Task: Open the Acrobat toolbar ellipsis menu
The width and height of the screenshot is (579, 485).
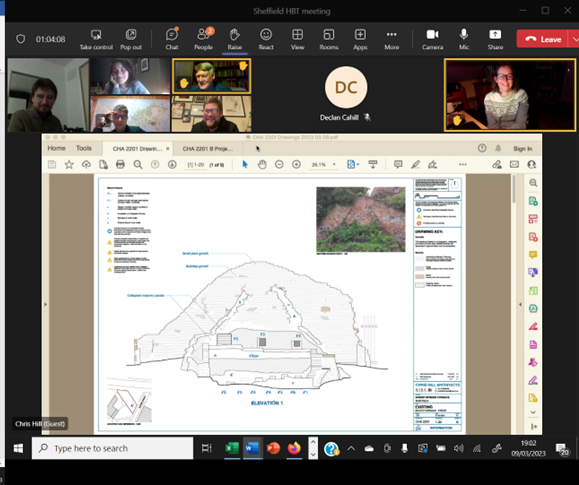Action: (462, 164)
